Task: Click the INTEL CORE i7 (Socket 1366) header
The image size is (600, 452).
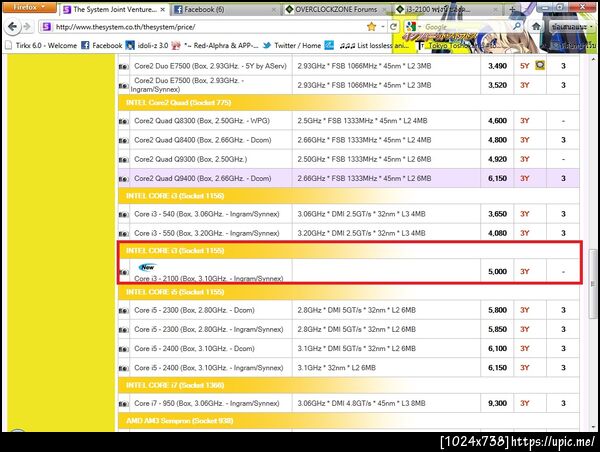Action: click(x=175, y=385)
